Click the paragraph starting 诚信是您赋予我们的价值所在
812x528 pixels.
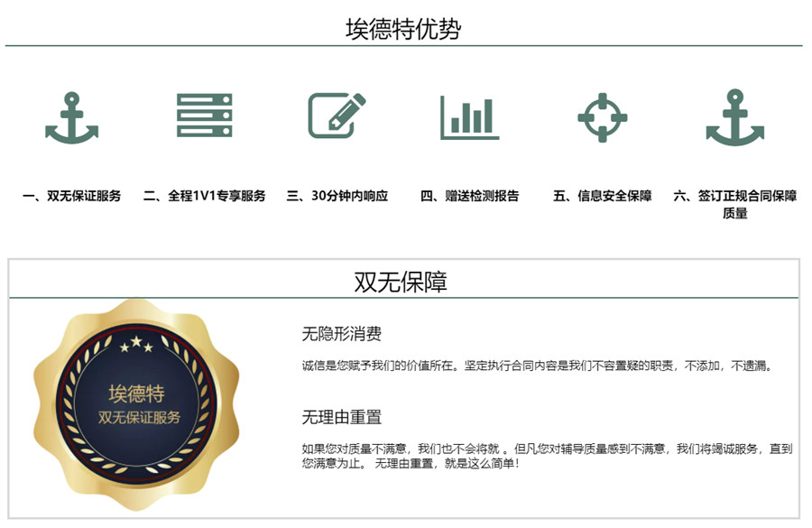[538, 366]
